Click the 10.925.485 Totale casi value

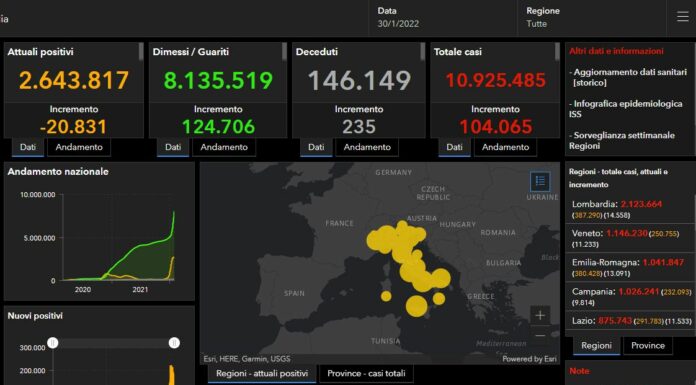[495, 80]
